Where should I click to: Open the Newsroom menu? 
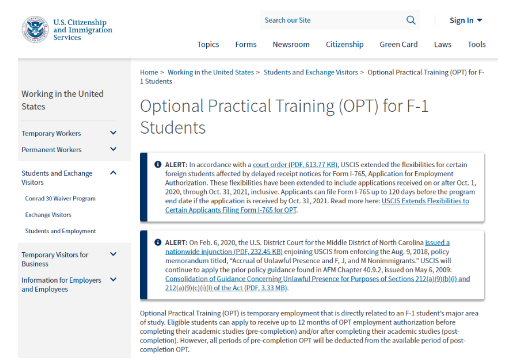click(291, 44)
